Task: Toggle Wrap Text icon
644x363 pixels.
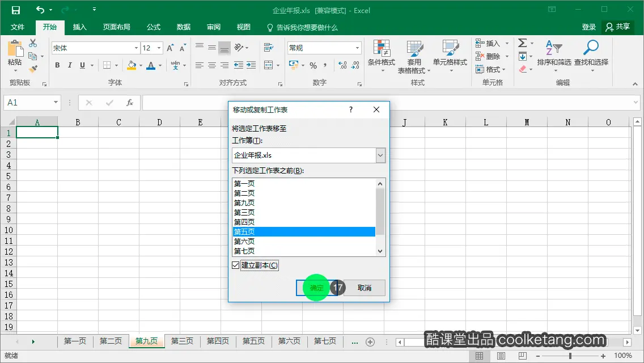Action: [269, 47]
